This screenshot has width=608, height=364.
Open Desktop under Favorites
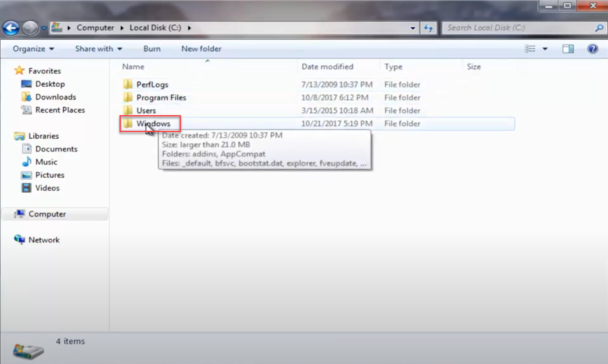50,84
